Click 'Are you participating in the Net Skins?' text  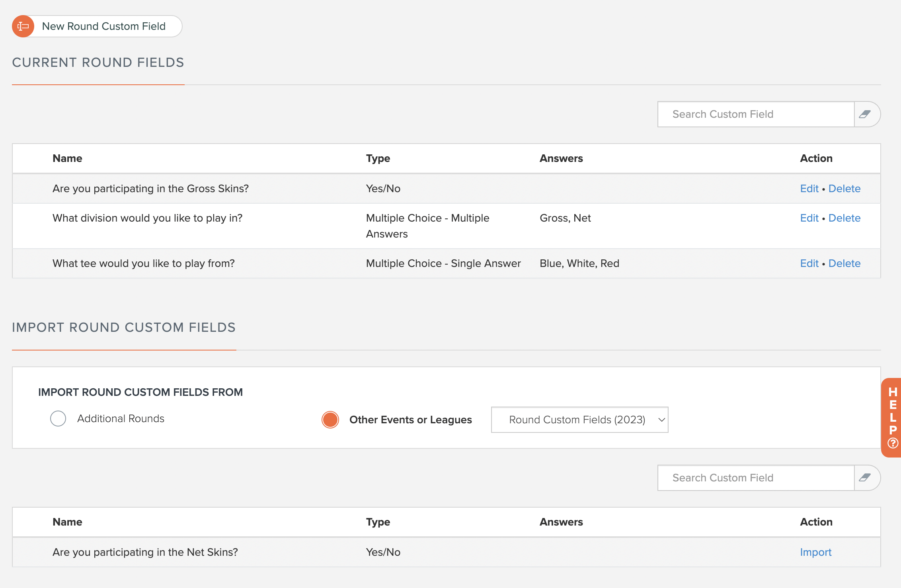[145, 552]
